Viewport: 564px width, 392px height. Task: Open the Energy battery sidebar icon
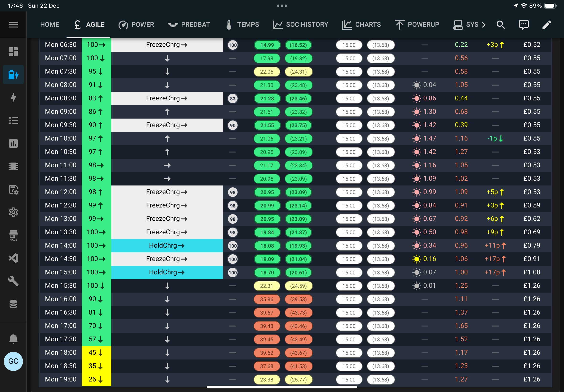pyautogui.click(x=13, y=75)
